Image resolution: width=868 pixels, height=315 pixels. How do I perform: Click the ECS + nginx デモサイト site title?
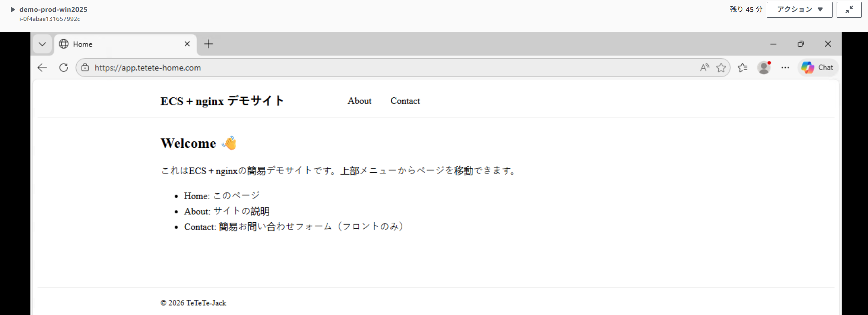222,101
